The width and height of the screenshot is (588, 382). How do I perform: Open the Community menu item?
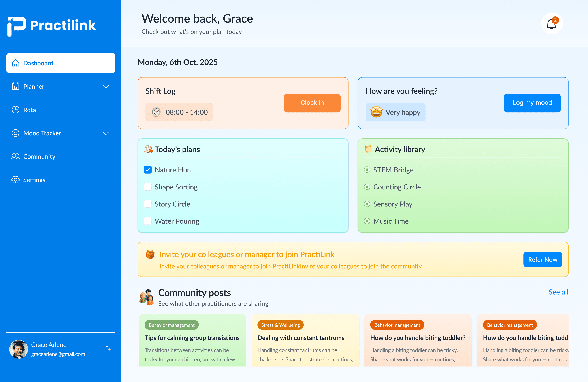click(x=60, y=156)
